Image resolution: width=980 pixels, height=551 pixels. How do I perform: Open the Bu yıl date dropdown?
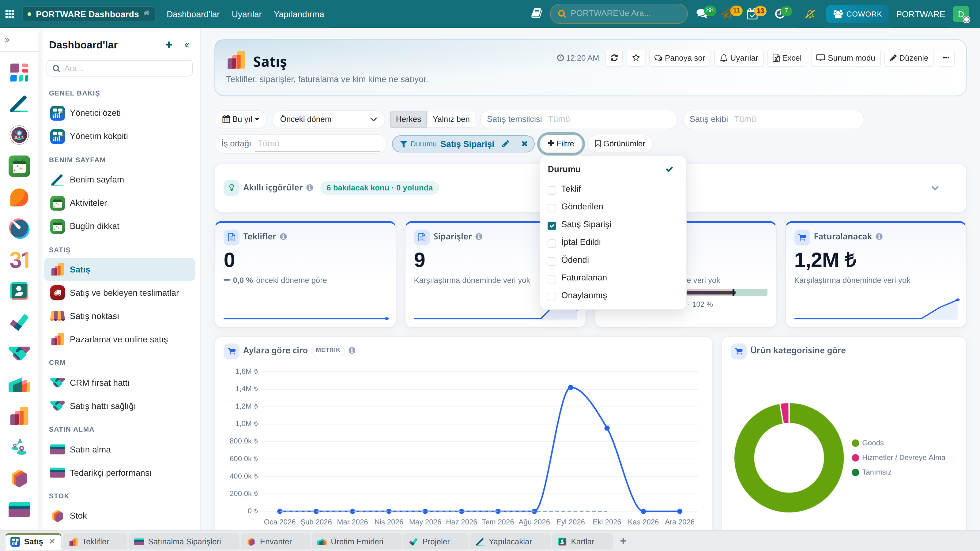tap(241, 119)
